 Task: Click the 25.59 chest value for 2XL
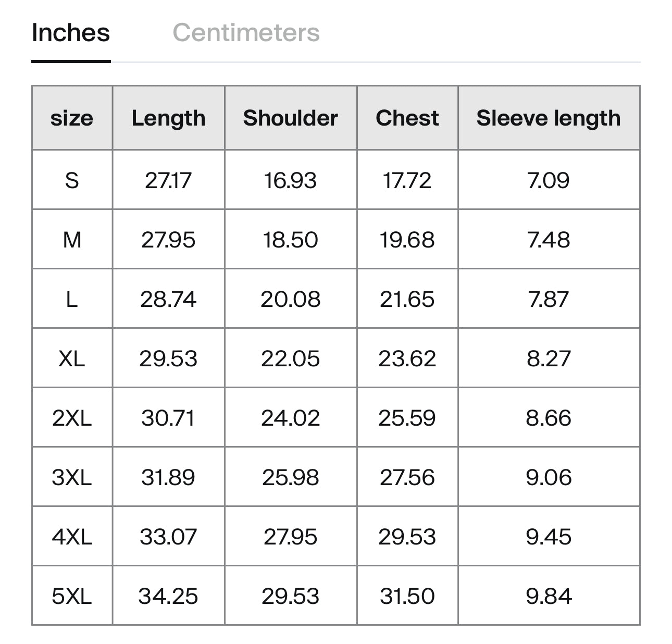407,418
